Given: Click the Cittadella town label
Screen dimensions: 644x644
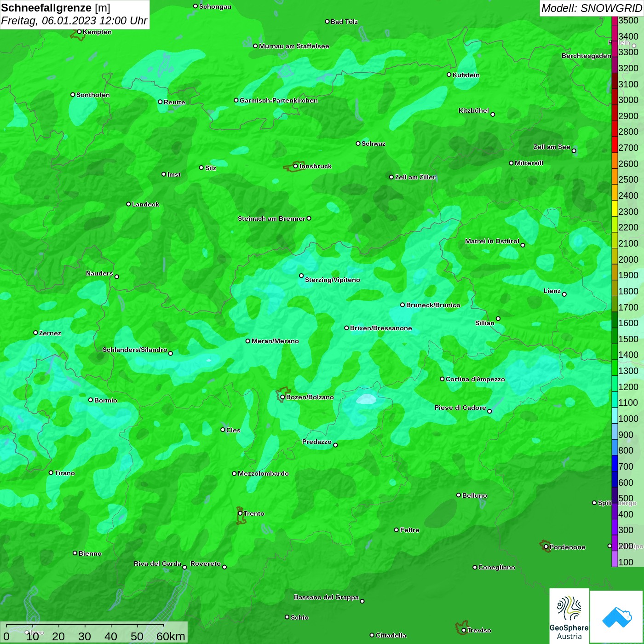Looking at the screenshot, I should [x=391, y=635].
